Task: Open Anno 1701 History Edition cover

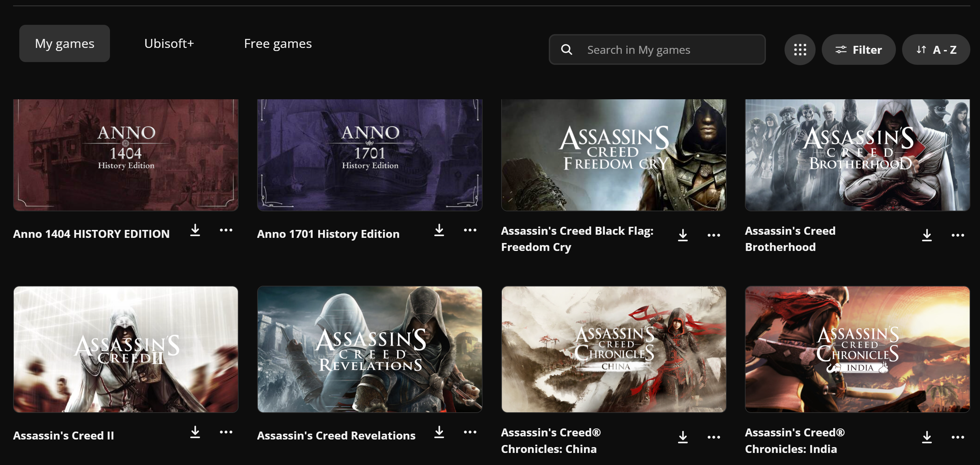Action: tap(370, 155)
